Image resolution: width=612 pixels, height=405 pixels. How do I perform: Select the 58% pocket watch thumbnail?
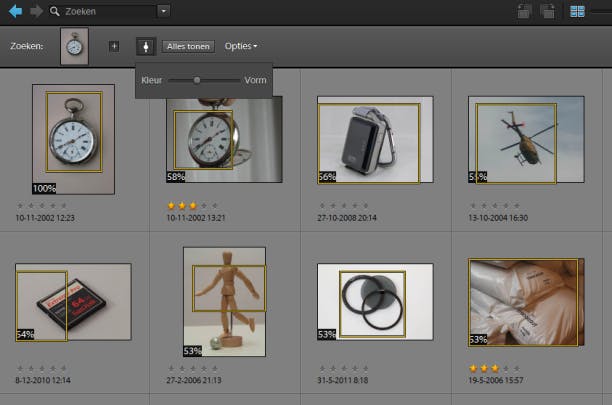point(224,140)
